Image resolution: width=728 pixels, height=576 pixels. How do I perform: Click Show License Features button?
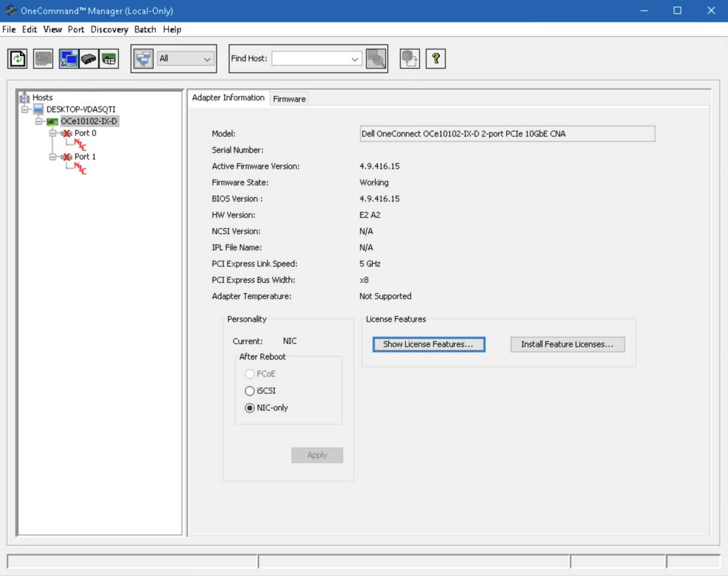[429, 344]
